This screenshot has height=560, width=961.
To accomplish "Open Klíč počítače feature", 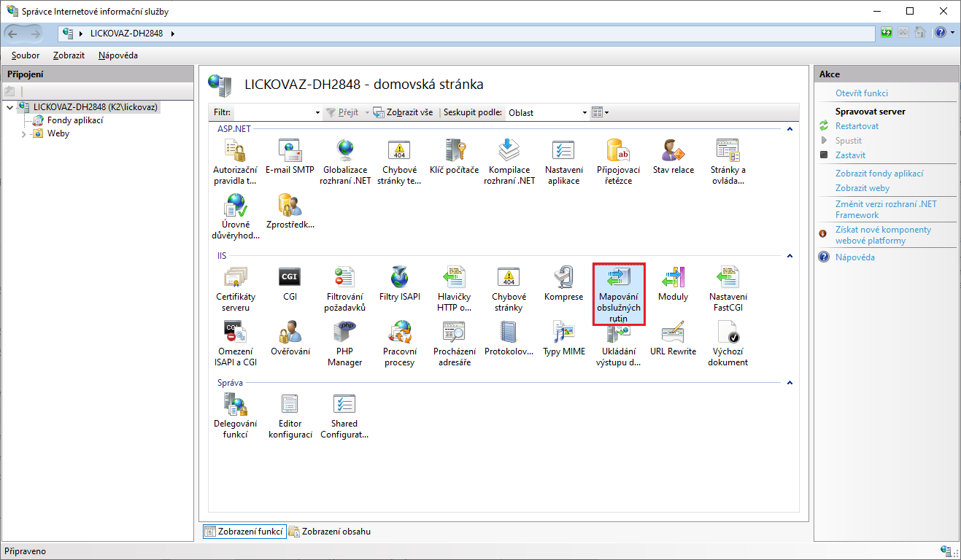I will pos(455,157).
